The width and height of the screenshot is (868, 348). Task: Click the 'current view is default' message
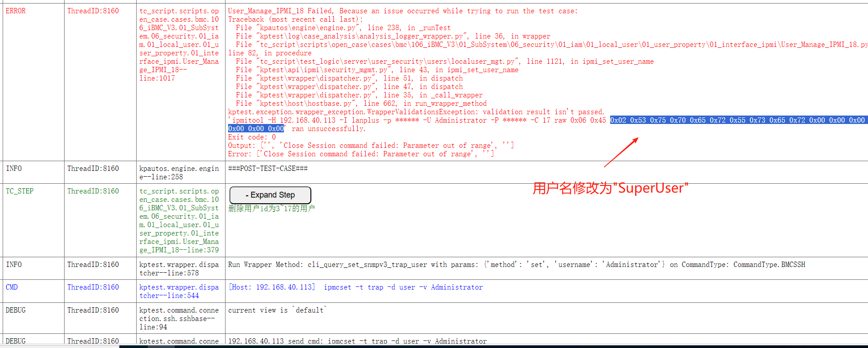277,310
